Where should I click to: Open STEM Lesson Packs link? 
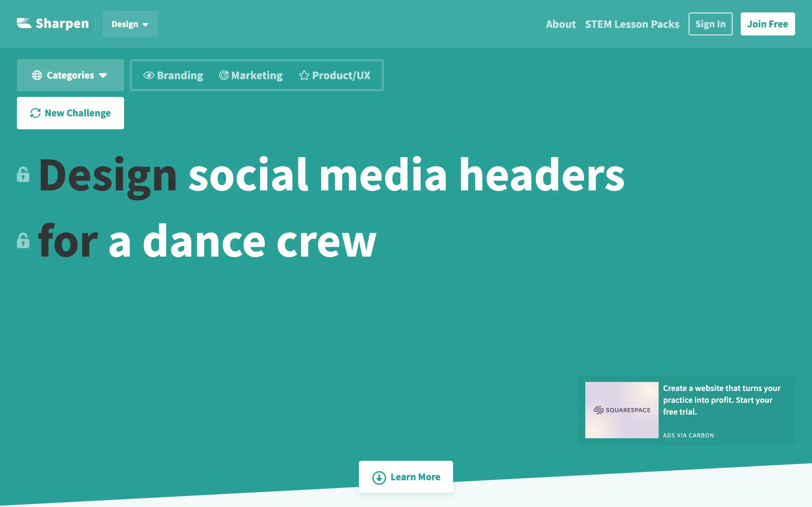(x=632, y=24)
